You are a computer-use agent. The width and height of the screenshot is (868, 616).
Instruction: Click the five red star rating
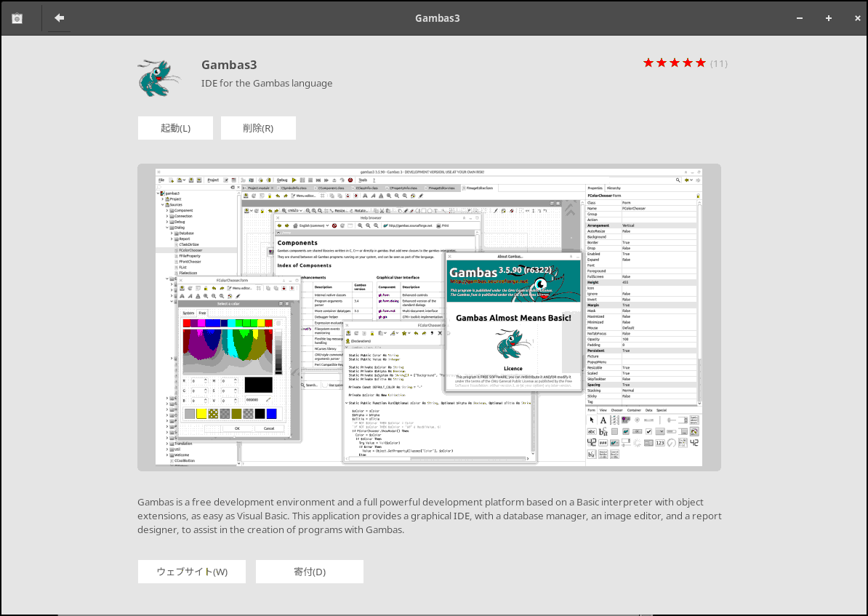[674, 63]
